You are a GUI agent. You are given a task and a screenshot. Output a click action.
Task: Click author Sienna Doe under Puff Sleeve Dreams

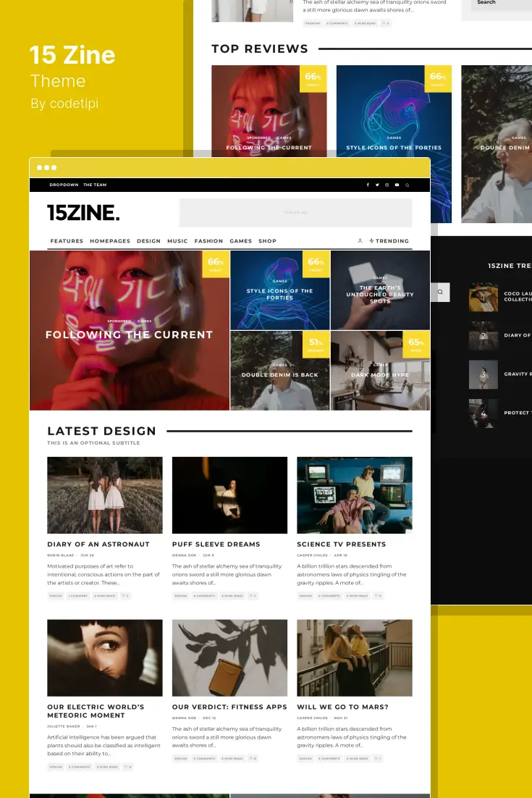click(x=184, y=555)
